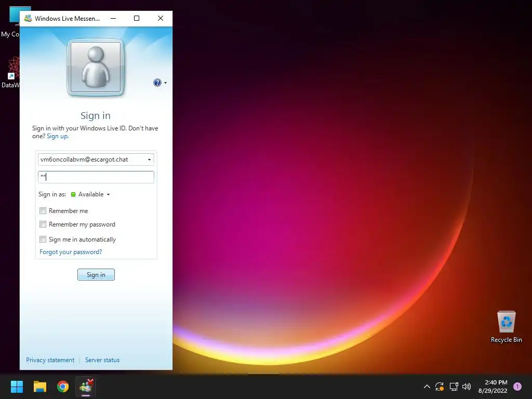Viewport: 532px width, 399px height.
Task: Open the help question mark icon
Action: tap(157, 83)
